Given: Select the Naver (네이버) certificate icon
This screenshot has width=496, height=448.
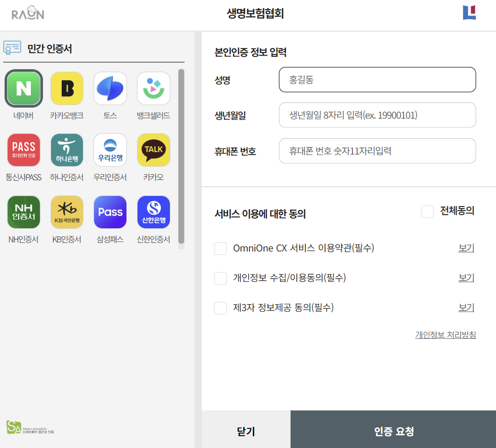Looking at the screenshot, I should click(x=24, y=88).
